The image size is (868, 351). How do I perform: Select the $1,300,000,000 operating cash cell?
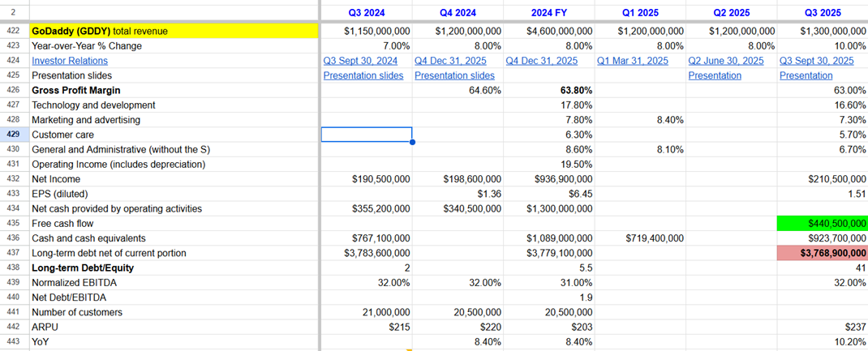[x=549, y=208]
